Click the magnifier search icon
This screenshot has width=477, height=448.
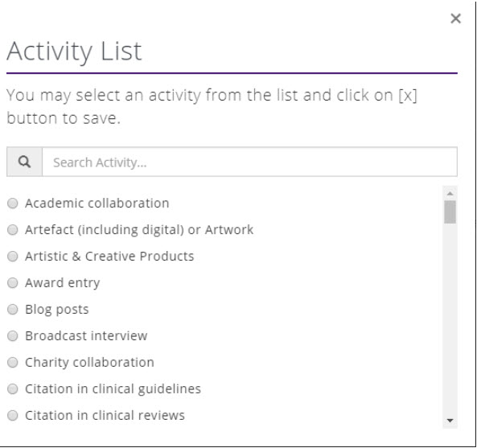click(24, 162)
